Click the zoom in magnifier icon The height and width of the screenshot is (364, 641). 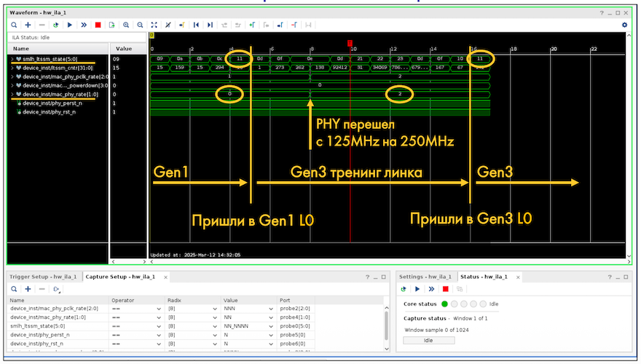[126, 25]
